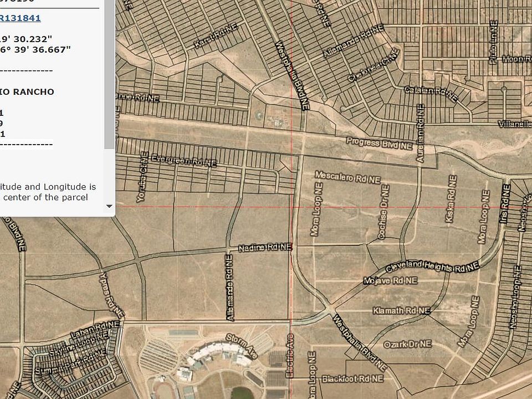The width and height of the screenshot is (532, 399).
Task: Open the R131841 parcel link
Action: click(x=21, y=18)
